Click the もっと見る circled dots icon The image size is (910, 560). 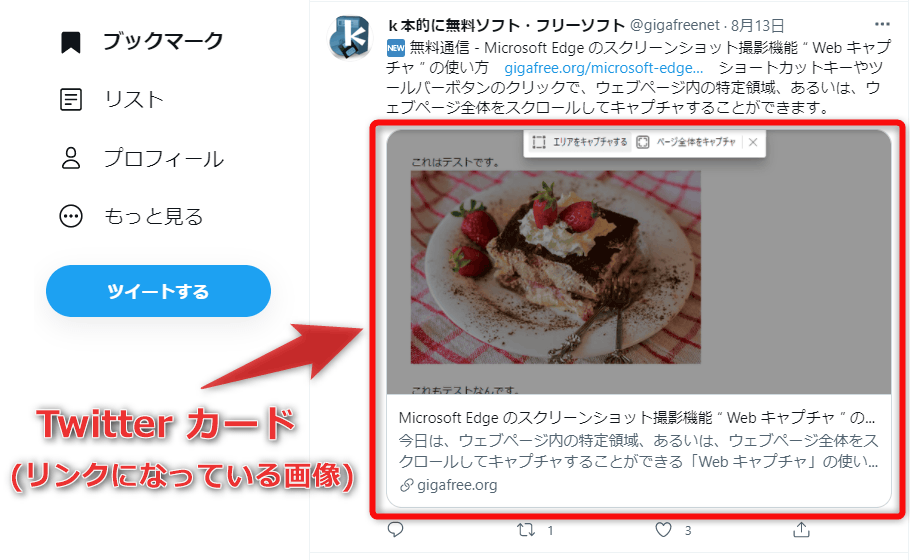71,216
